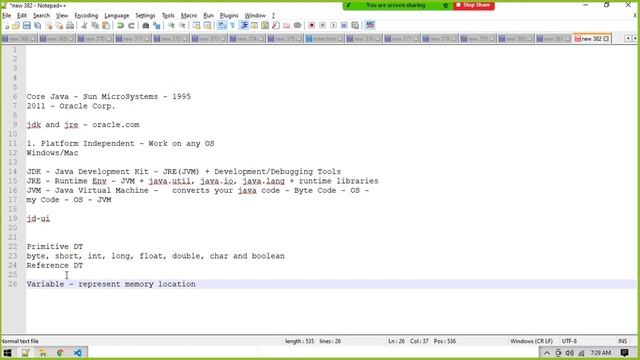Open Chrome from the taskbar

[60, 353]
